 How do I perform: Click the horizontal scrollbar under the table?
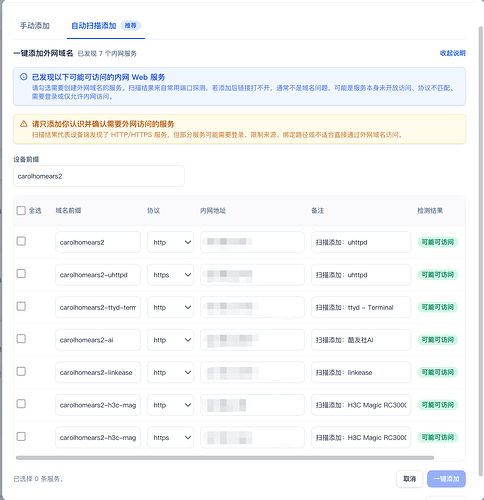225,458
